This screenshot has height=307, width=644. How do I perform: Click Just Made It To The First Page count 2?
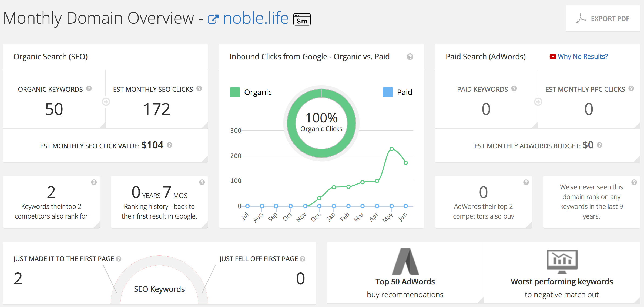click(18, 278)
